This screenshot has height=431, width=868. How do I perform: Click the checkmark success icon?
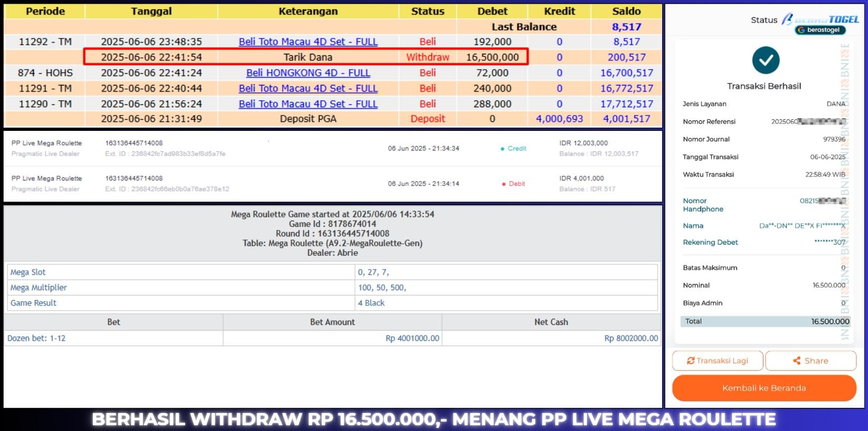click(x=766, y=60)
